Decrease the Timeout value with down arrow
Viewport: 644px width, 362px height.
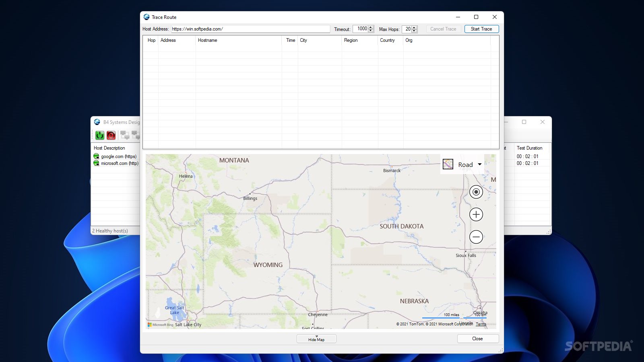[371, 31]
